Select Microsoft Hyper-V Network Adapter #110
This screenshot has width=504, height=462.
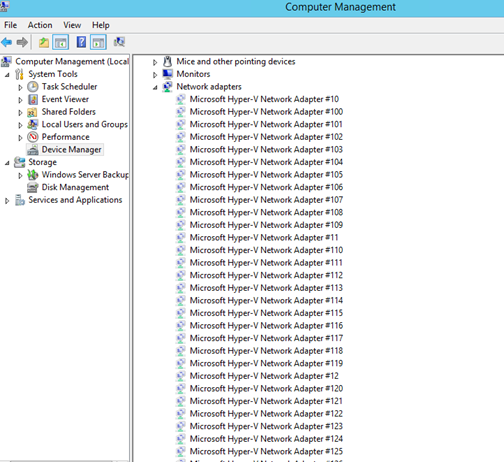coord(266,250)
